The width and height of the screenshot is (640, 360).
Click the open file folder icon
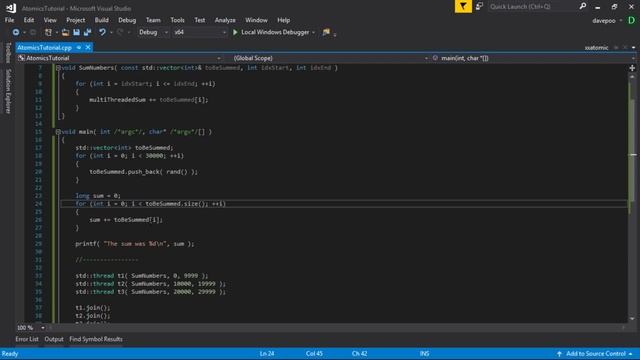(x=65, y=32)
